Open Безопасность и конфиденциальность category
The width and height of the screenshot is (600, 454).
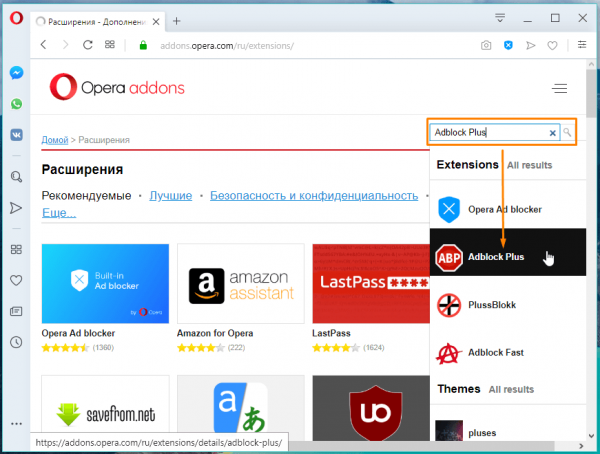pos(314,196)
